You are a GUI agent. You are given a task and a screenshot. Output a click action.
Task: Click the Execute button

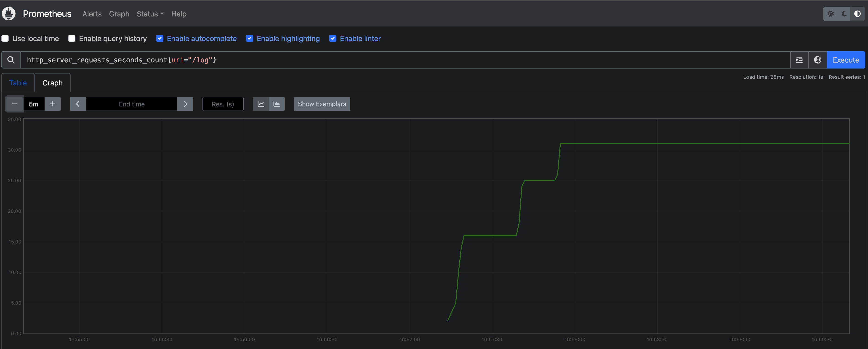[846, 60]
